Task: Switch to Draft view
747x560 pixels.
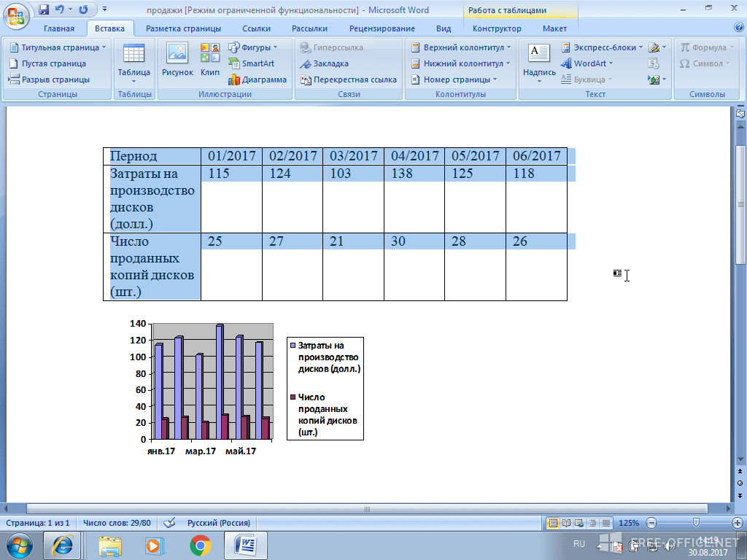Action: pyautogui.click(x=606, y=523)
